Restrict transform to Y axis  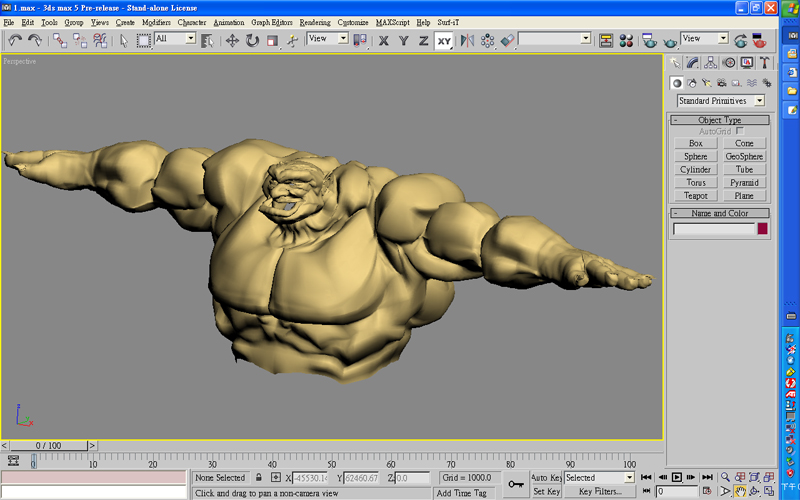(x=404, y=41)
